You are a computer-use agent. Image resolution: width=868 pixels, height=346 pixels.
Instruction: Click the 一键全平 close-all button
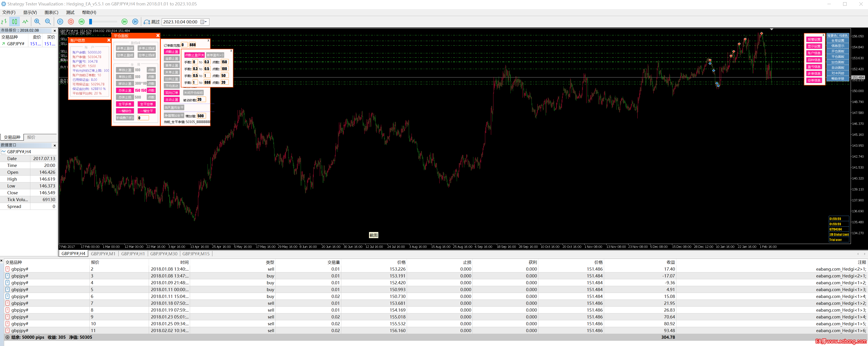coord(147,111)
